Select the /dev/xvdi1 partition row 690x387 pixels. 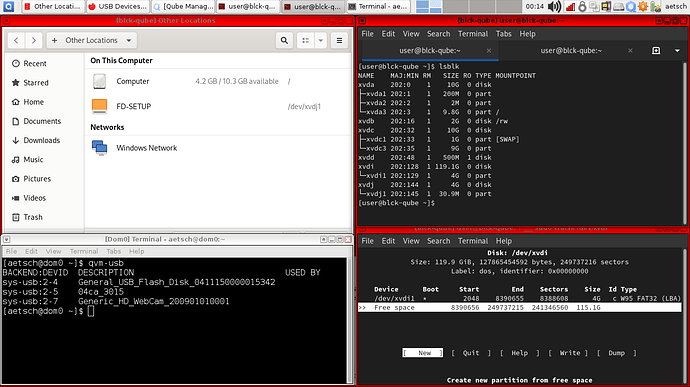(520, 299)
